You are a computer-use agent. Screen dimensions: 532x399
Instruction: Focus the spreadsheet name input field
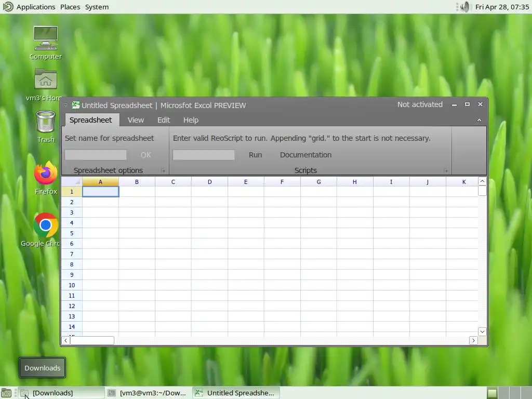(x=96, y=155)
